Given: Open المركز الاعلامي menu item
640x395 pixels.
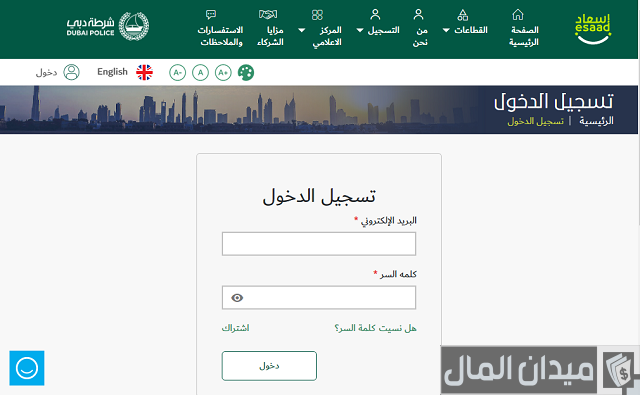Looking at the screenshot, I should coord(327,36).
